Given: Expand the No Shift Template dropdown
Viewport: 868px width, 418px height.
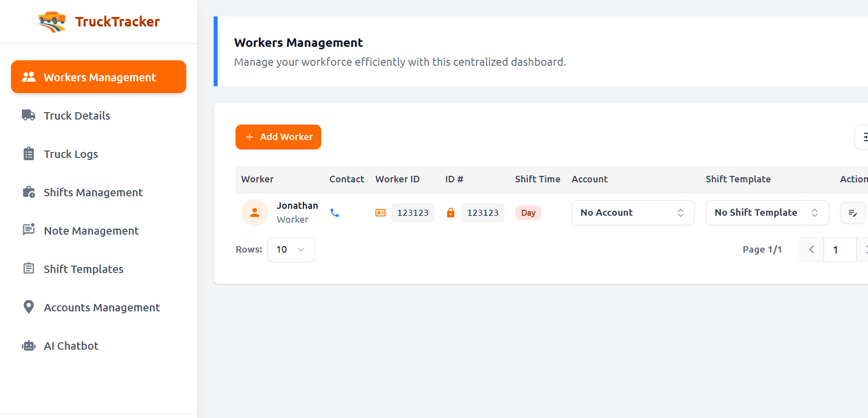Looking at the screenshot, I should pyautogui.click(x=766, y=213).
